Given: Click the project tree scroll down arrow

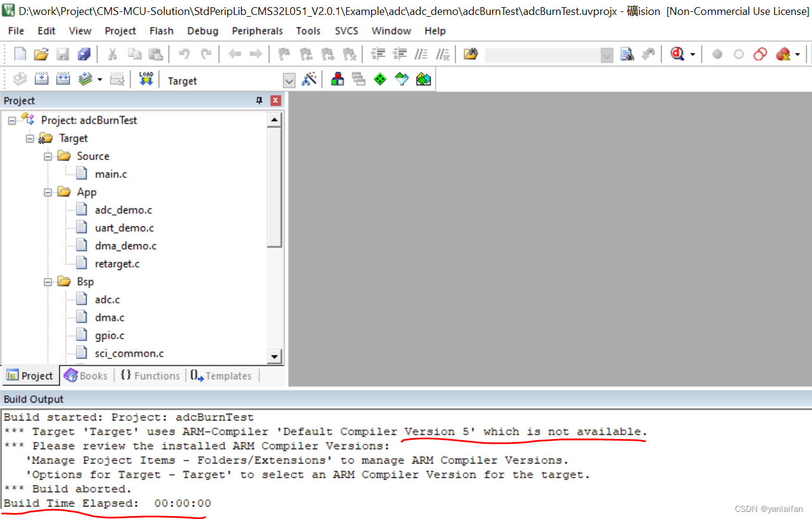Looking at the screenshot, I should click(275, 357).
